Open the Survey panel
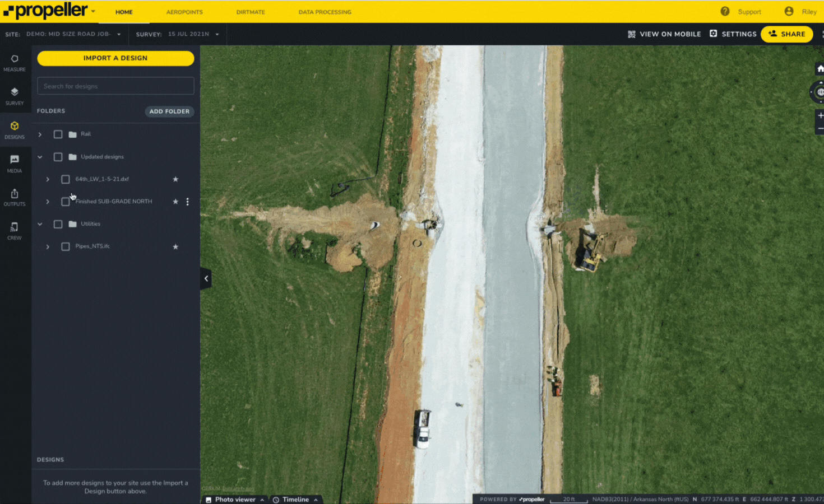 click(15, 95)
